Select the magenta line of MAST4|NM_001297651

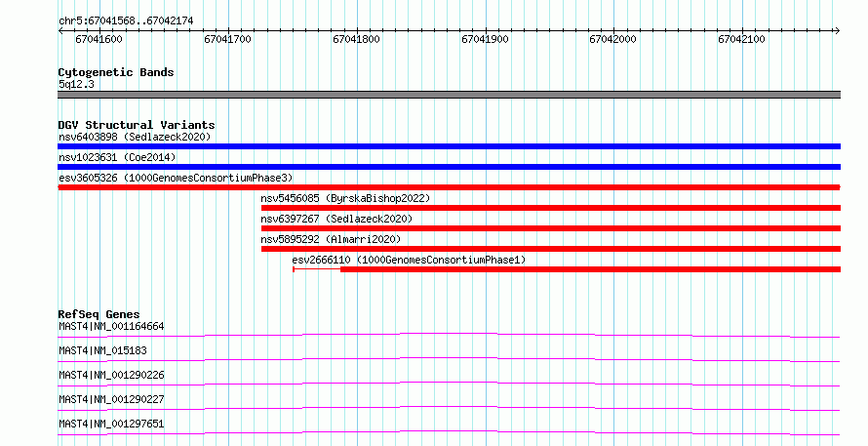449,432
